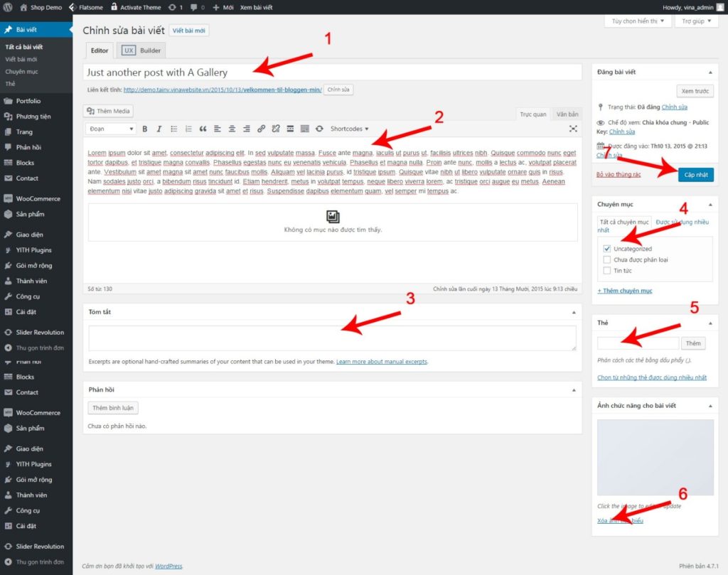The height and width of the screenshot is (575, 728).
Task: Apply italic formatting in editor toolbar
Action: (x=159, y=129)
